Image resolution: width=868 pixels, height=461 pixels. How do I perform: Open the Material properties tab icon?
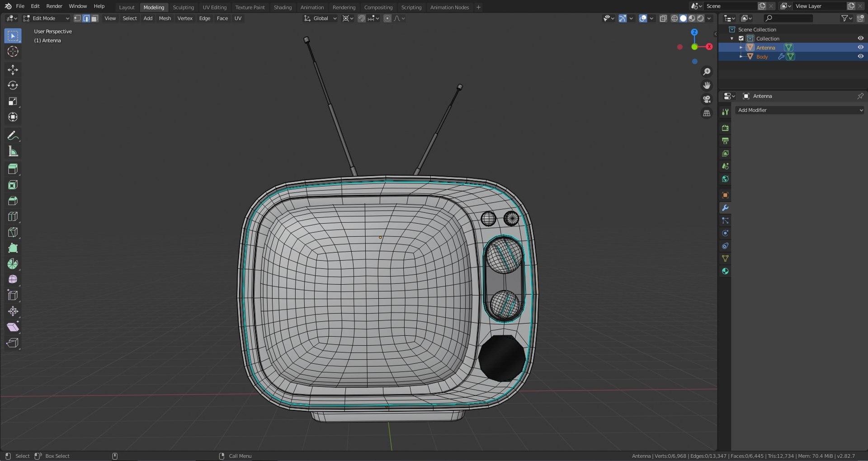(x=725, y=271)
